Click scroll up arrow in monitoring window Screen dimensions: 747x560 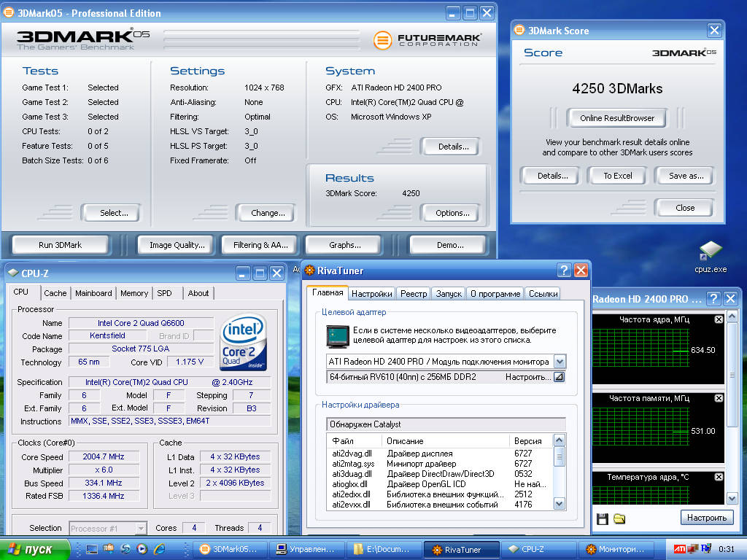732,316
